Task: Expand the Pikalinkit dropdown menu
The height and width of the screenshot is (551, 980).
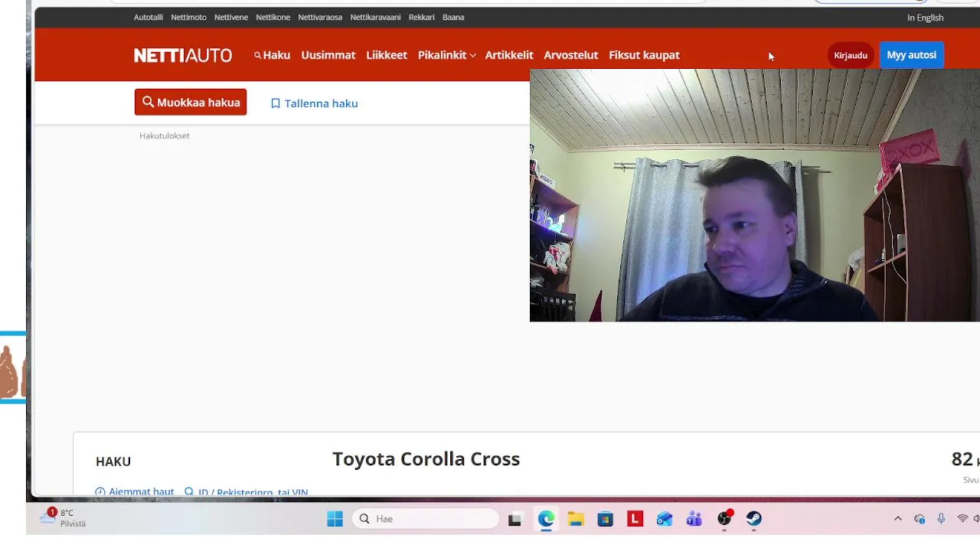Action: pos(447,55)
